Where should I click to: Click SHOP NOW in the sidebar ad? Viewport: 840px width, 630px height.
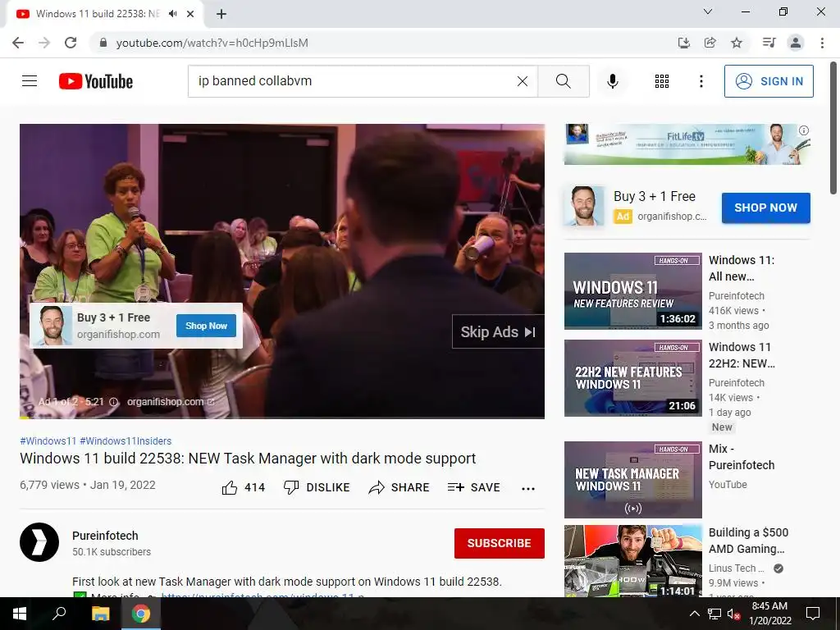click(765, 208)
